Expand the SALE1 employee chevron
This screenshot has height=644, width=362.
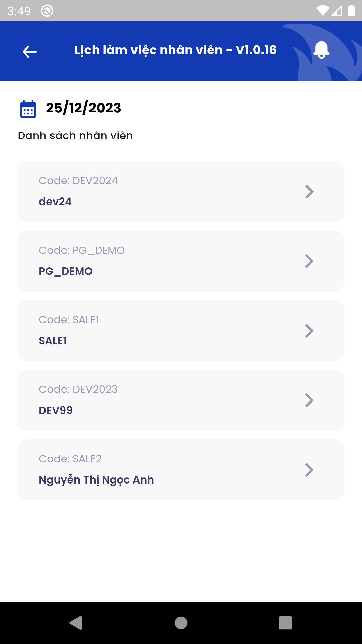[x=309, y=331]
